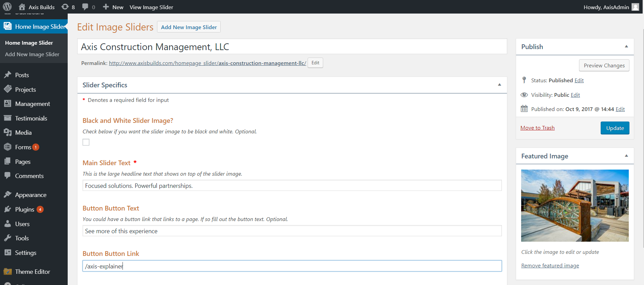
Task: Click the Button Button Text input field
Action: [x=292, y=231]
